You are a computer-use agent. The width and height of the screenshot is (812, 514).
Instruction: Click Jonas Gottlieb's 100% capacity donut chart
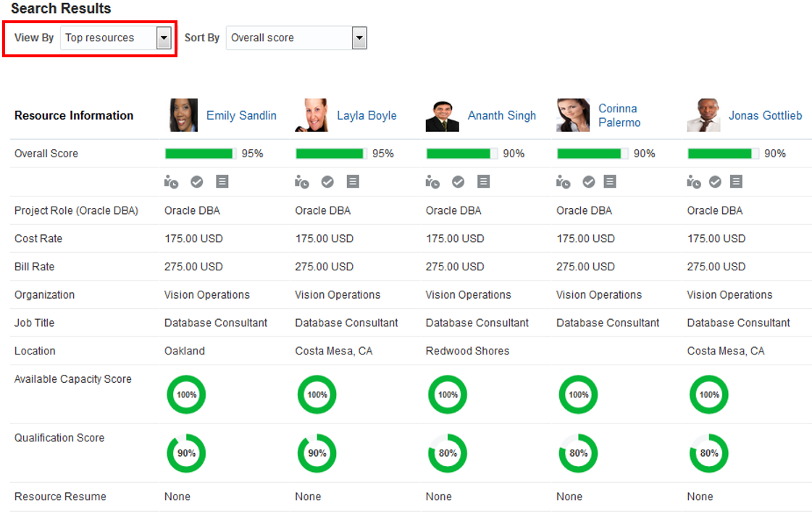tap(709, 394)
